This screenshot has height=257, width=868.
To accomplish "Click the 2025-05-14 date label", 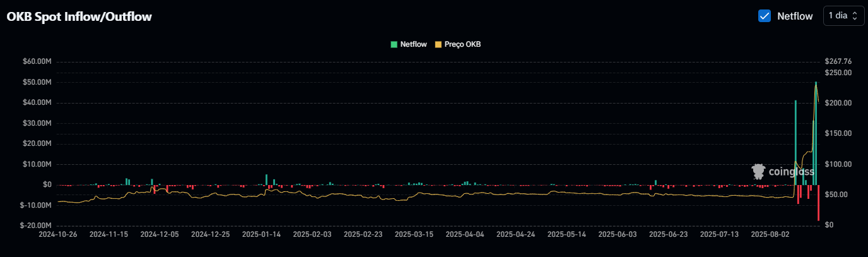I will 566,234.
